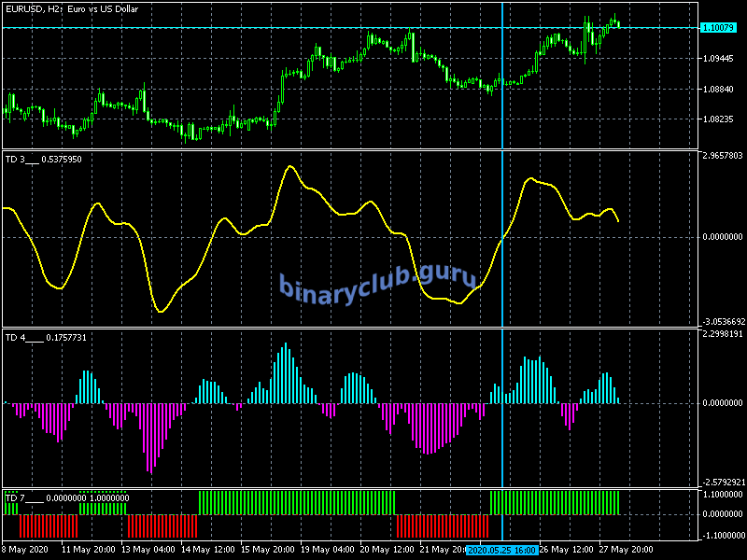Image resolution: width=747 pixels, height=560 pixels.
Task: Click the -1.1000000 scale value of TD 7
Action: 723,535
